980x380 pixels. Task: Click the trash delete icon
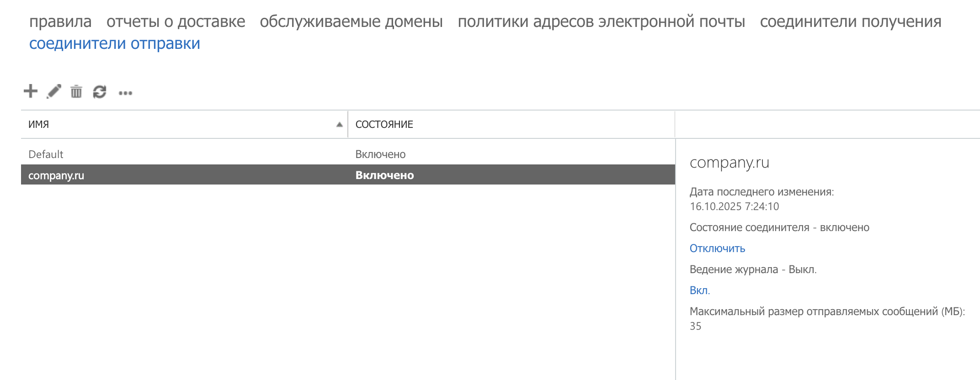[x=76, y=92]
